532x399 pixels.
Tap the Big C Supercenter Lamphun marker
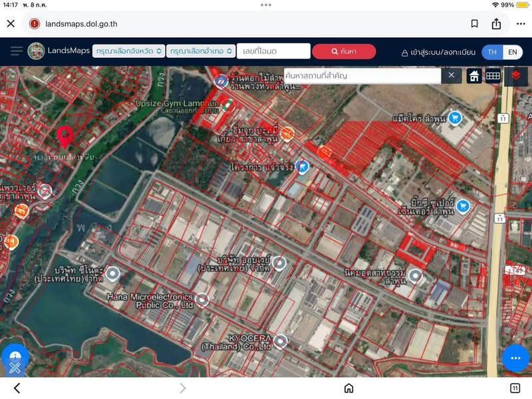[x=463, y=206]
